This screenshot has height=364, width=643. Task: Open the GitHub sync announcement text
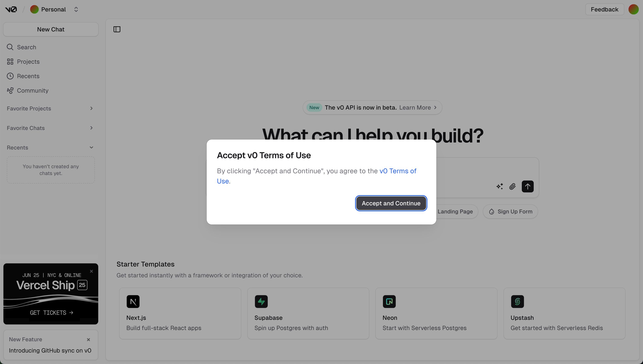(50, 350)
